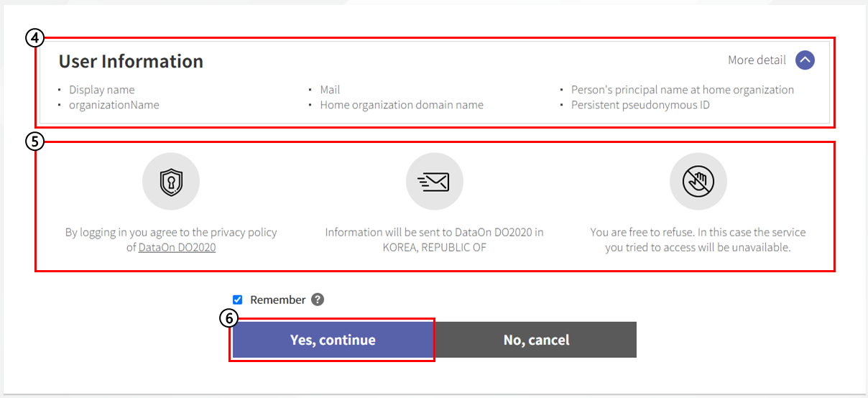Image resolution: width=868 pixels, height=398 pixels.
Task: Click the crossed-out hand refuse icon
Action: click(x=698, y=182)
